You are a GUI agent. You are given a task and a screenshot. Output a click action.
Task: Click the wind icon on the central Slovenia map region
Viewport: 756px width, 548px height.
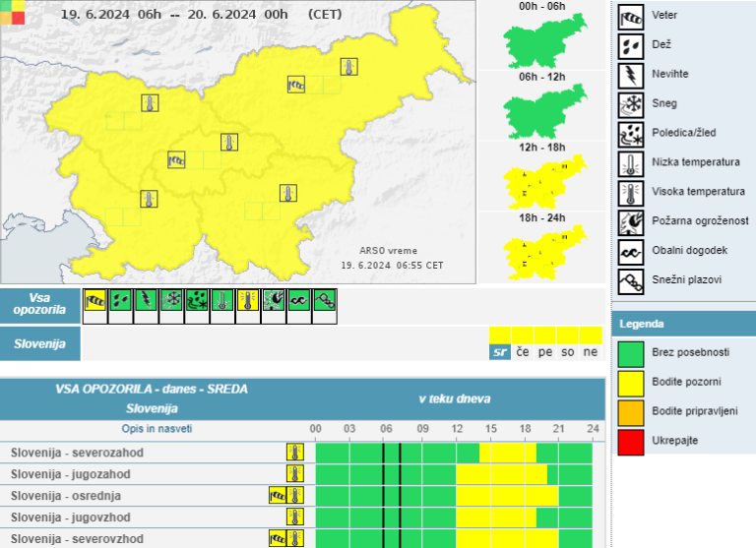coord(176,158)
